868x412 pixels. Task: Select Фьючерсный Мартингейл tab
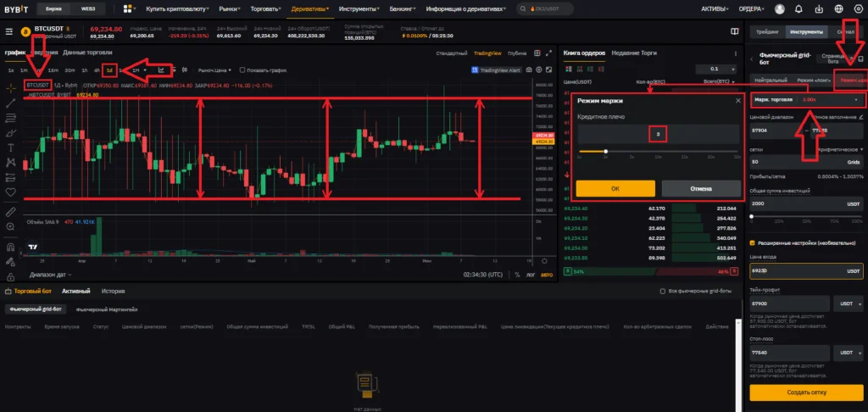107,309
